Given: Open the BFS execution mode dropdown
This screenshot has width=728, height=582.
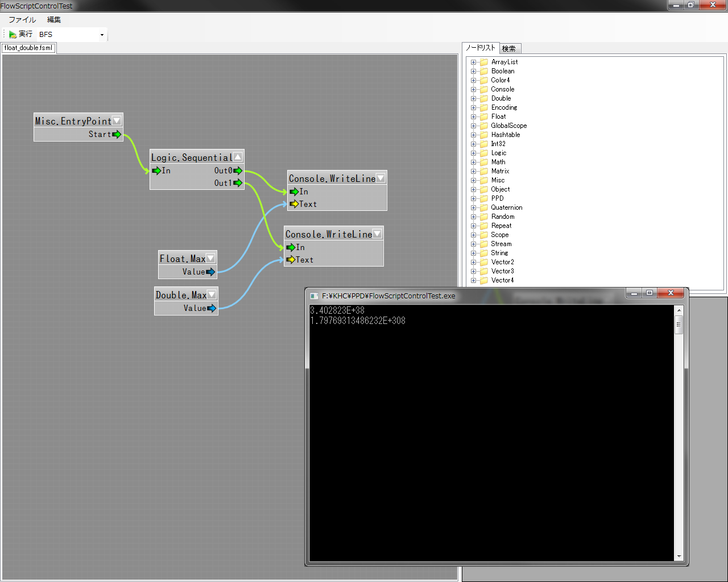Looking at the screenshot, I should coord(102,35).
